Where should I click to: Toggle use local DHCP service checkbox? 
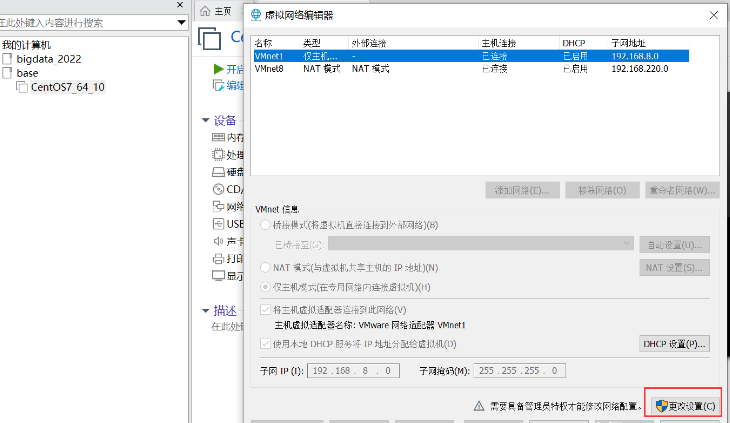click(x=265, y=344)
